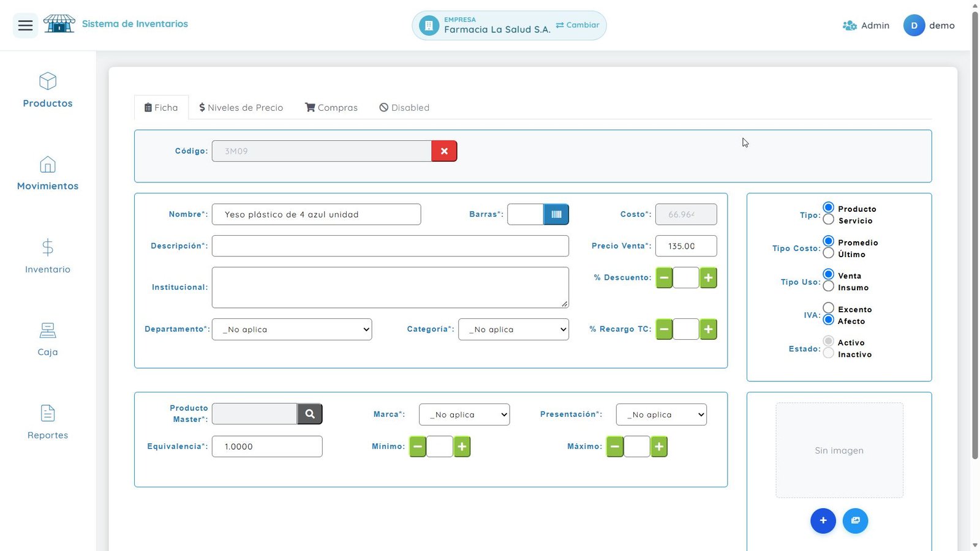Open the demo user avatar
This screenshot has height=551, width=980.
(914, 26)
